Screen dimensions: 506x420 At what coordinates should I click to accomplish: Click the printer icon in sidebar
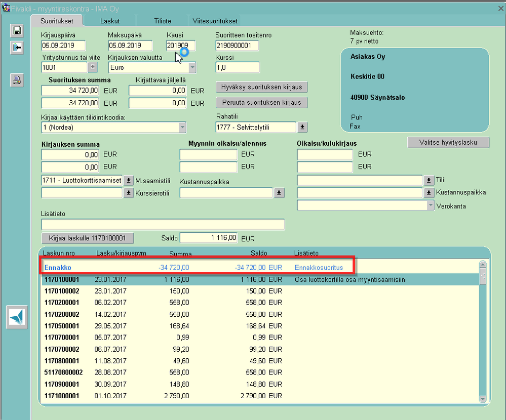click(x=17, y=80)
